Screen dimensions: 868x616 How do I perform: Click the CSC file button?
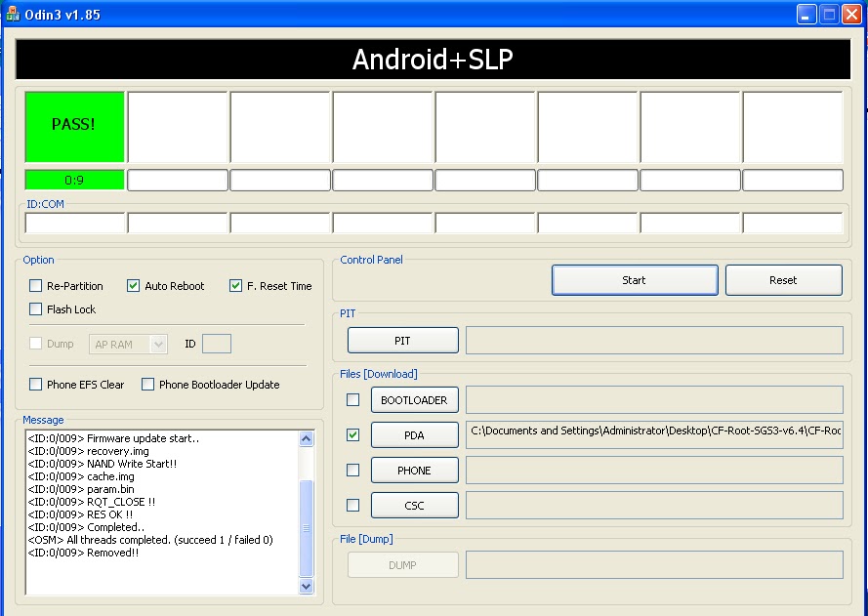[x=415, y=505]
